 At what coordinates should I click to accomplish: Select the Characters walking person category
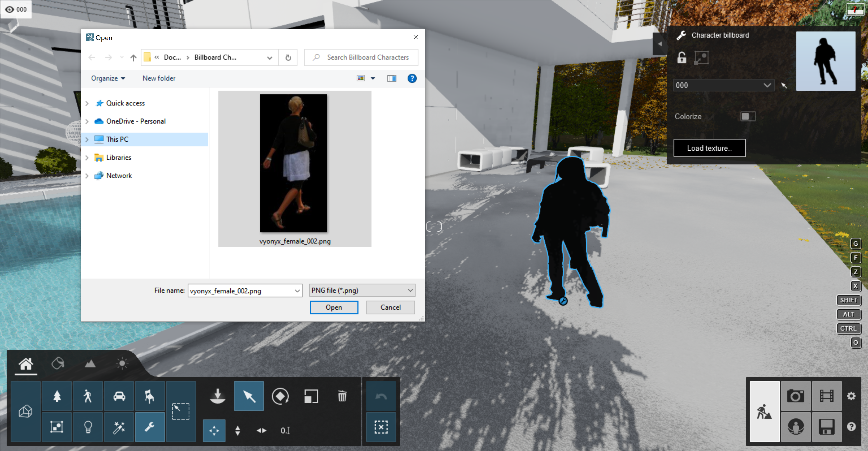click(88, 396)
